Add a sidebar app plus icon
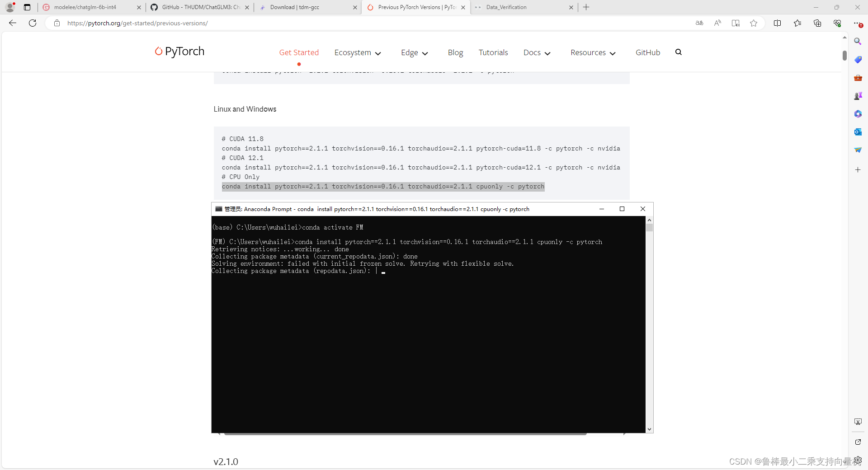Image resolution: width=868 pixels, height=470 pixels. [x=858, y=170]
